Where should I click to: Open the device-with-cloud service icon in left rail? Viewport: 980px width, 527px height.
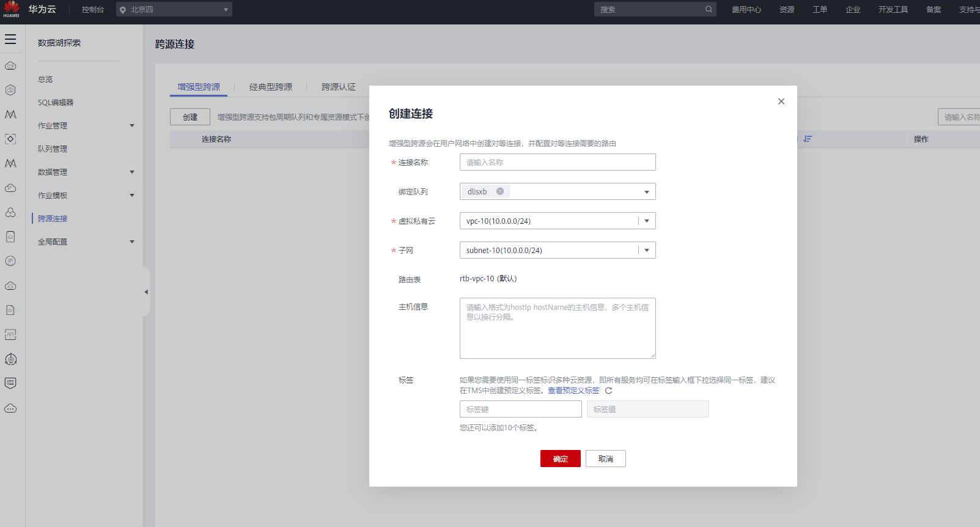pyautogui.click(x=10, y=237)
